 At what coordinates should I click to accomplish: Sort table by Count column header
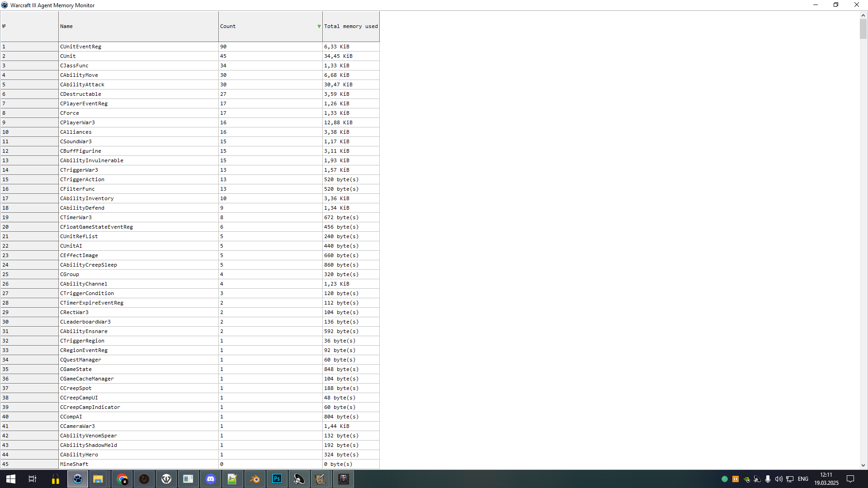coord(270,26)
